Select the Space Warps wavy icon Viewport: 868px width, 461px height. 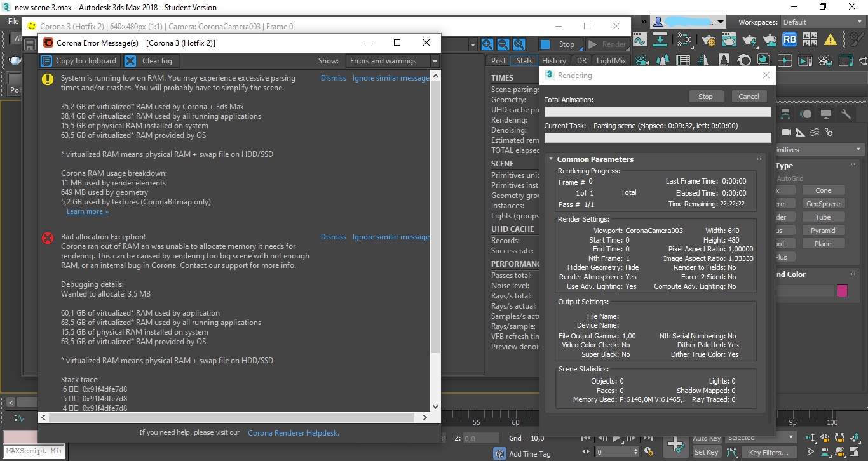pos(814,132)
